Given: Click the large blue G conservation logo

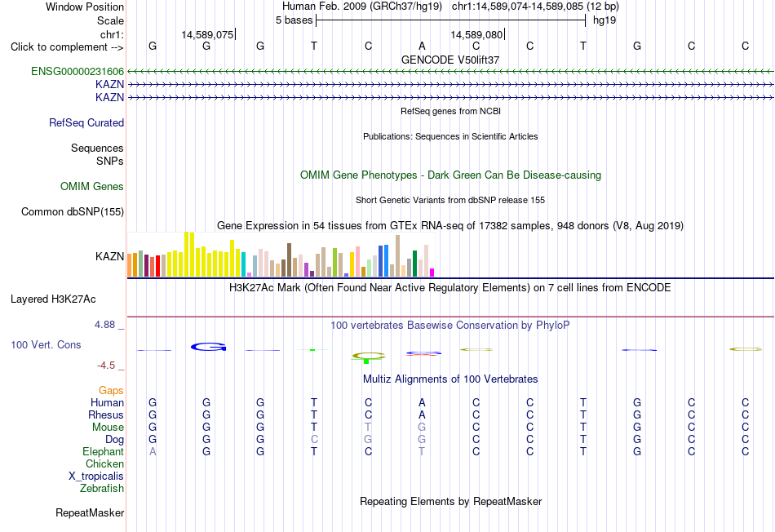Looking at the screenshot, I should pyautogui.click(x=209, y=347).
